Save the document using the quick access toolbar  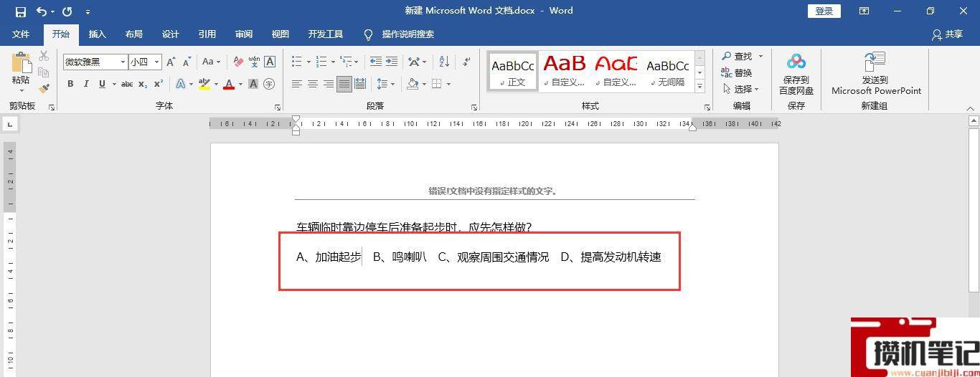coord(20,11)
